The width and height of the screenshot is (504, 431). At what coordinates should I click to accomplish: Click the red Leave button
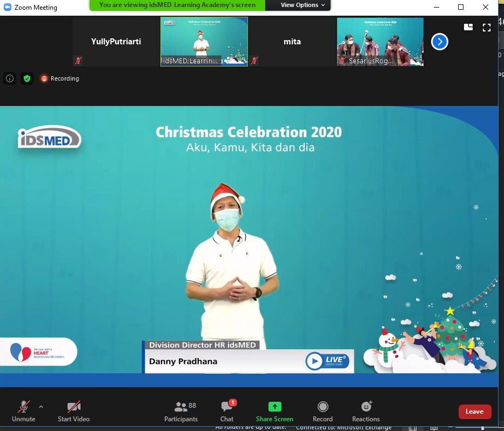click(474, 412)
